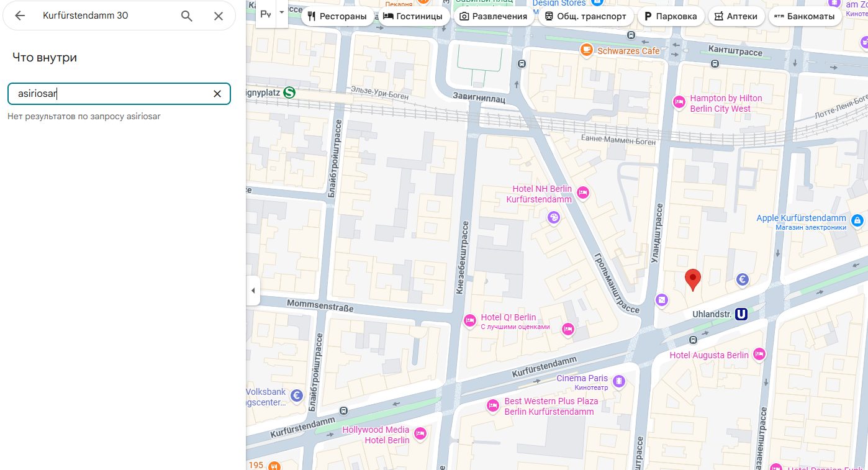Open Apple Kurfürstendamm store marker
The image size is (868, 470).
click(x=857, y=220)
